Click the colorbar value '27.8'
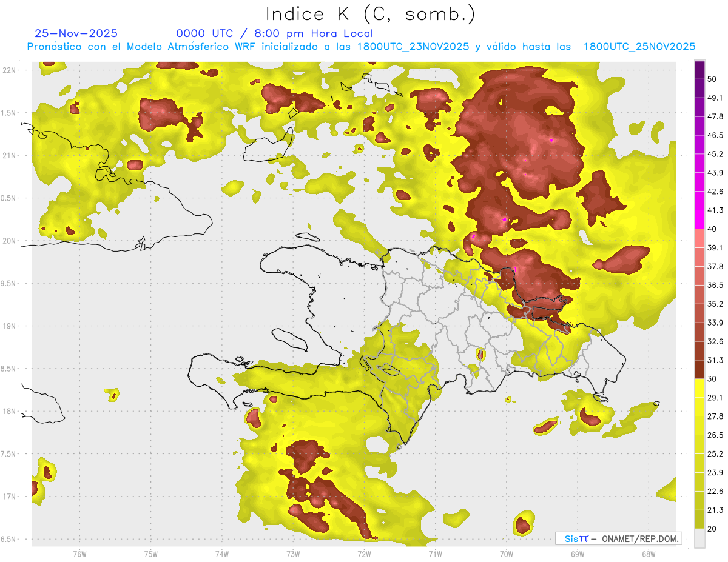Screen dimensions: 728x562 [715, 416]
